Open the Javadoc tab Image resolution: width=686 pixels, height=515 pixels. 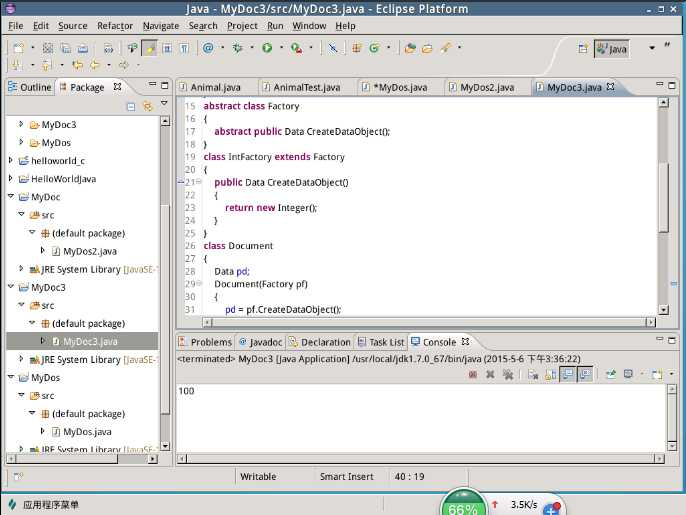coord(261,342)
